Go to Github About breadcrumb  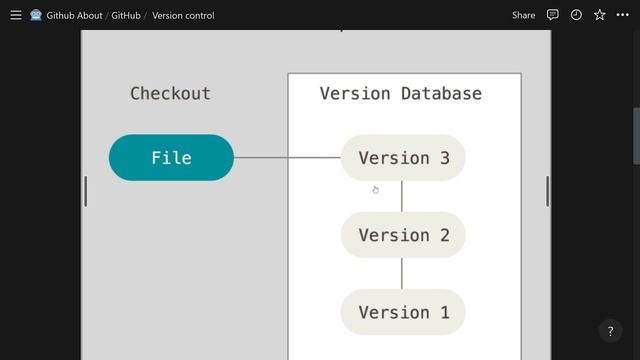[74, 16]
